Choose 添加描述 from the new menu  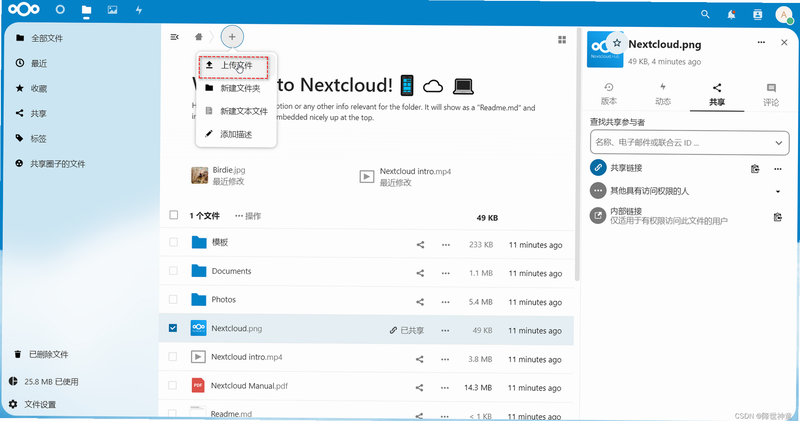coord(236,134)
